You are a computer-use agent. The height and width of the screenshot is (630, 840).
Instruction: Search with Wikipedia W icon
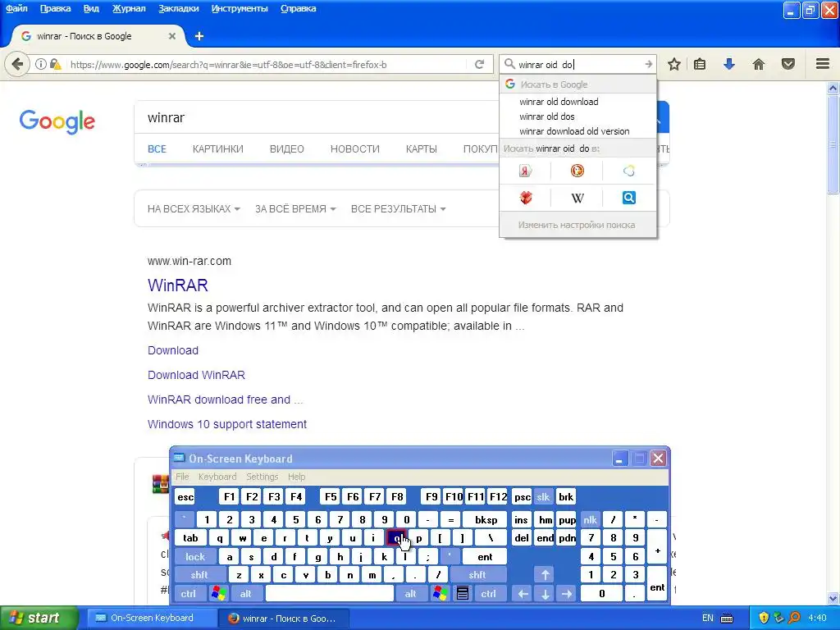click(x=577, y=199)
